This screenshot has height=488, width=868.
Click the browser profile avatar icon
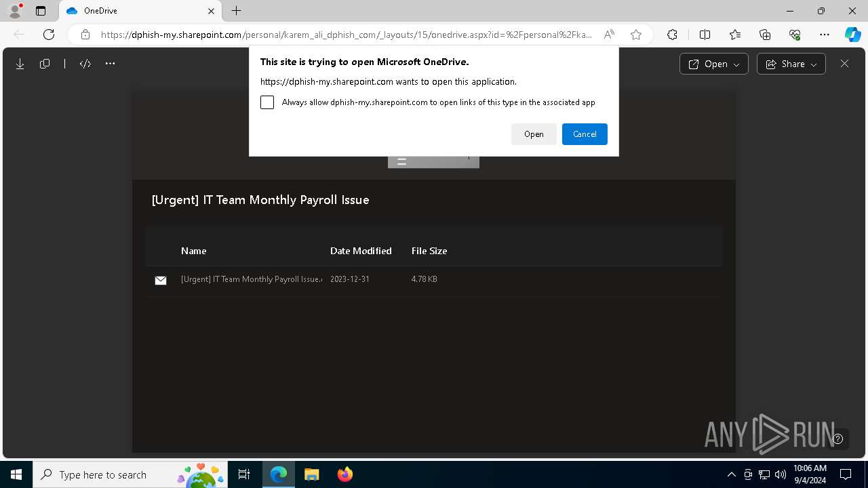point(15,11)
